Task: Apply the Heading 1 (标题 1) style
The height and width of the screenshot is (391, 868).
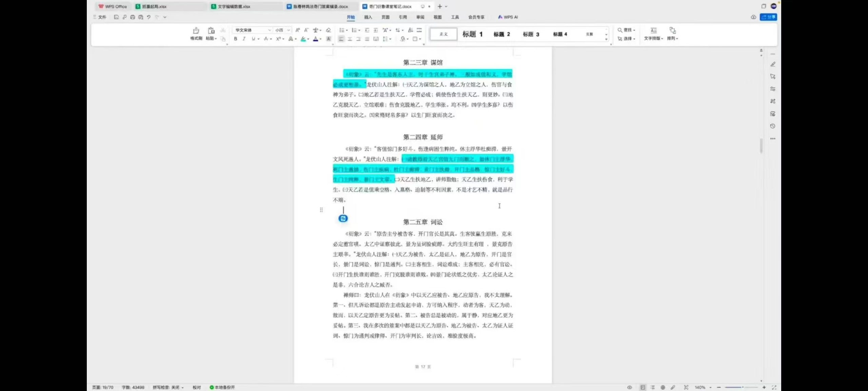Action: pyautogui.click(x=472, y=34)
